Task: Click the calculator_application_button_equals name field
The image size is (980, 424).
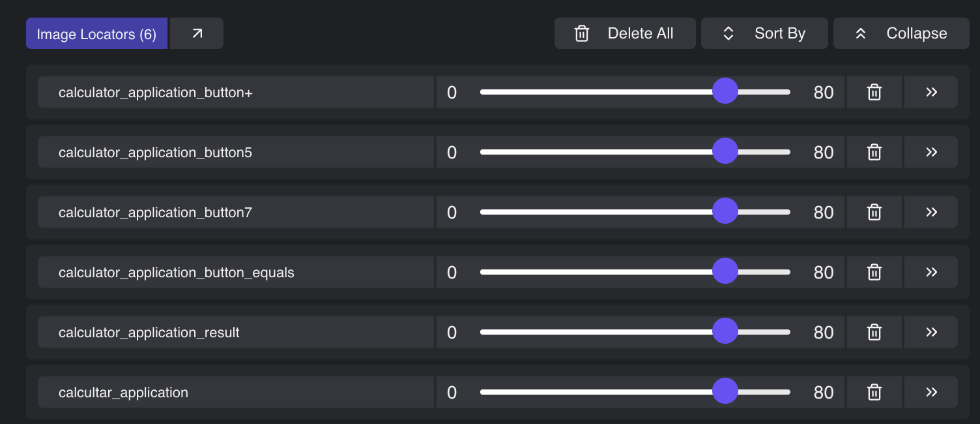Action: (236, 272)
